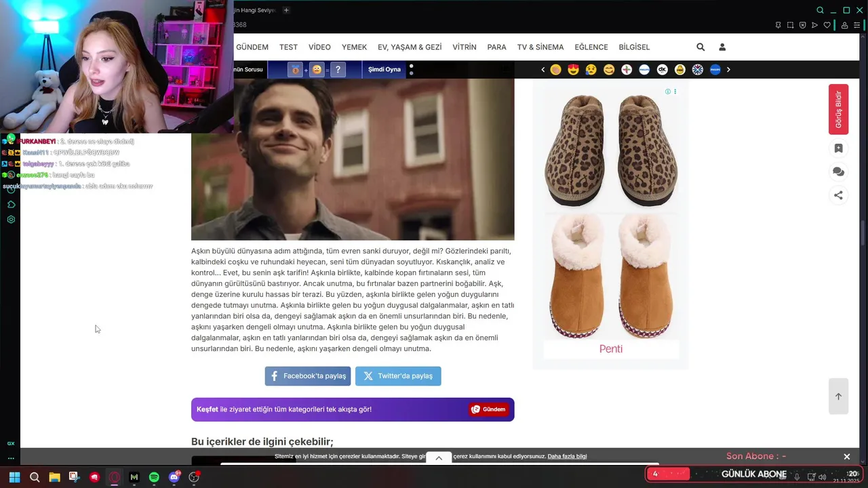Open the Windows Start menu
Image resolution: width=868 pixels, height=488 pixels.
[14, 477]
